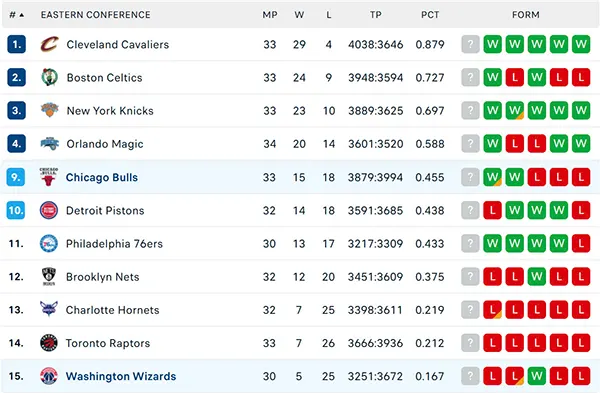
Task: Click the Chicago Bulls logo icon
Action: (x=49, y=177)
